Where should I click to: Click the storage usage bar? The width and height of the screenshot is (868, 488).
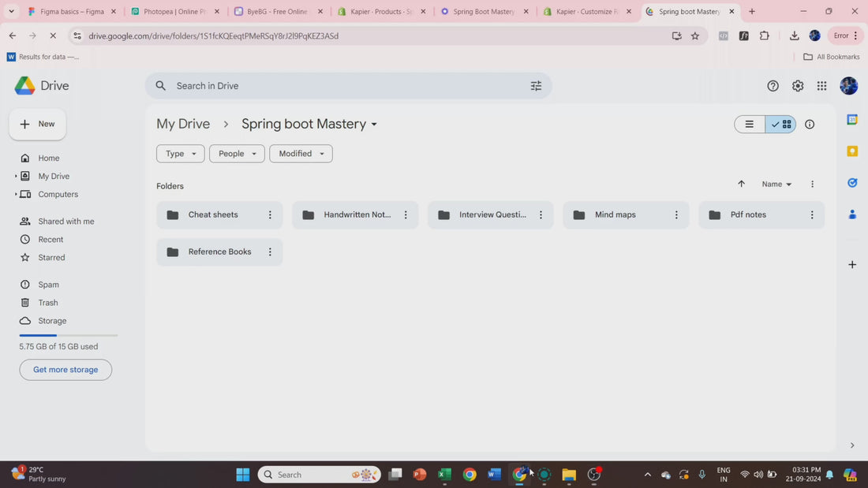tap(69, 335)
